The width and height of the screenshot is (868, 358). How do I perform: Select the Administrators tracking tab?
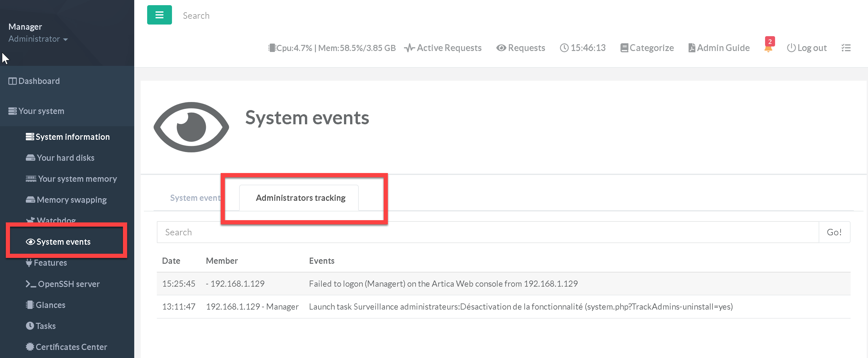[x=300, y=198]
